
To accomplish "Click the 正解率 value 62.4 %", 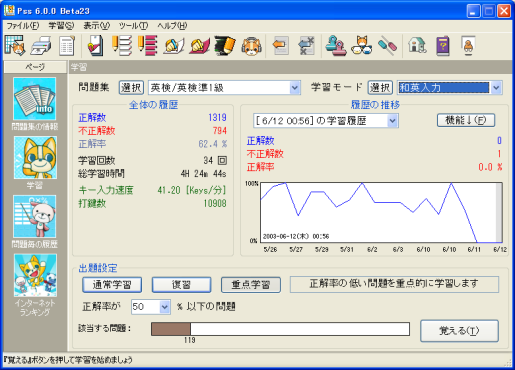I will pyautogui.click(x=213, y=144).
